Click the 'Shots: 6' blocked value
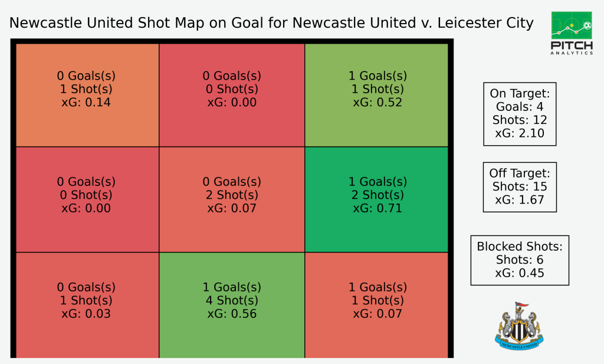The image size is (604, 364). (x=520, y=260)
